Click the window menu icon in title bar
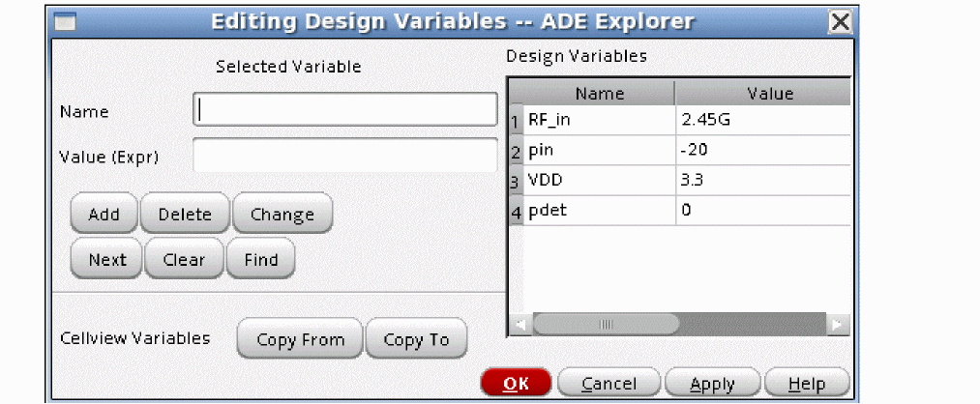Image resolution: width=980 pixels, height=404 pixels. coord(65,20)
